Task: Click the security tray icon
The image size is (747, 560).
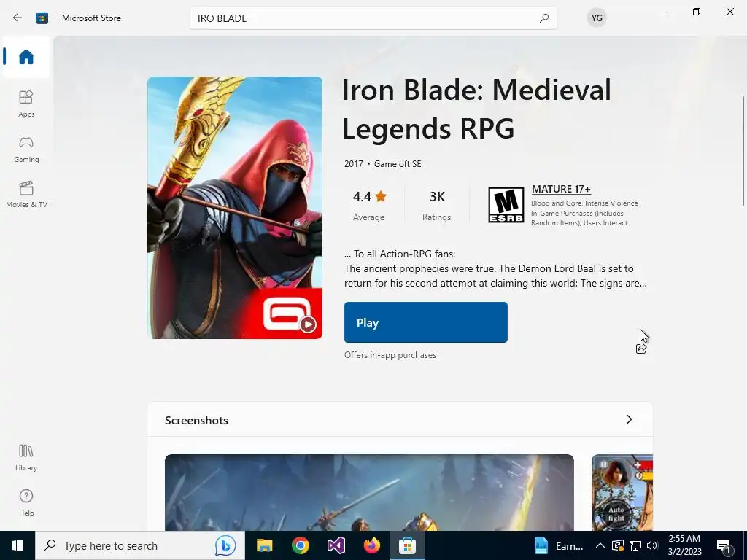Action: tap(617, 545)
